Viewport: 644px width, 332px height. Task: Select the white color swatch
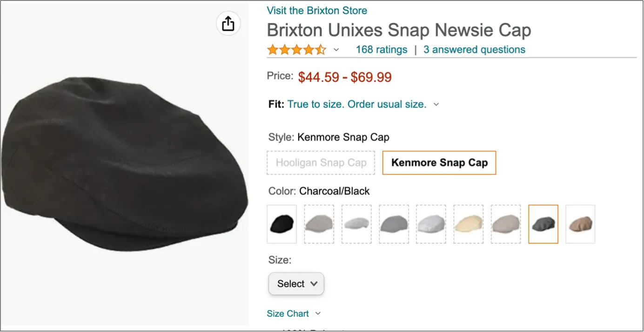[x=431, y=224]
